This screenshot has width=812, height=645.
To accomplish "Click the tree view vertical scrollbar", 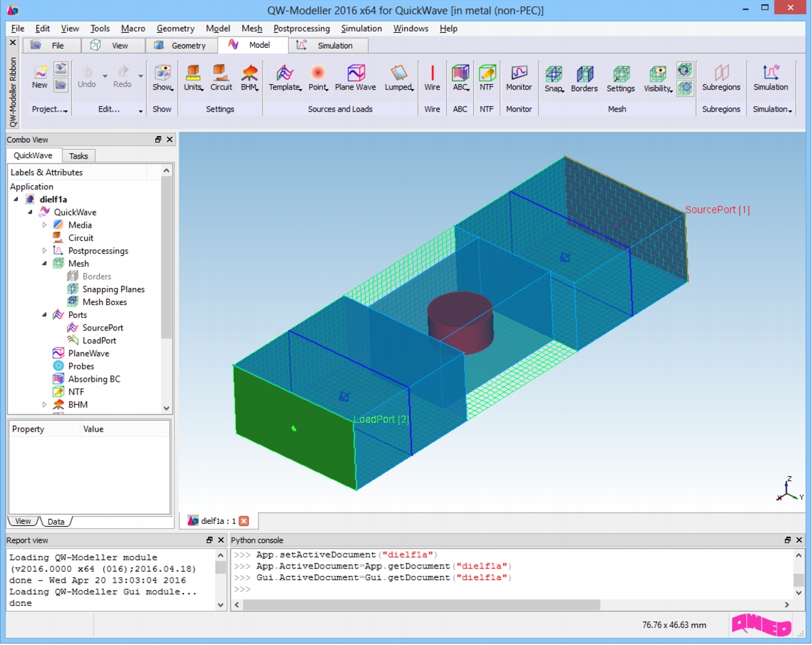I will (x=166, y=257).
